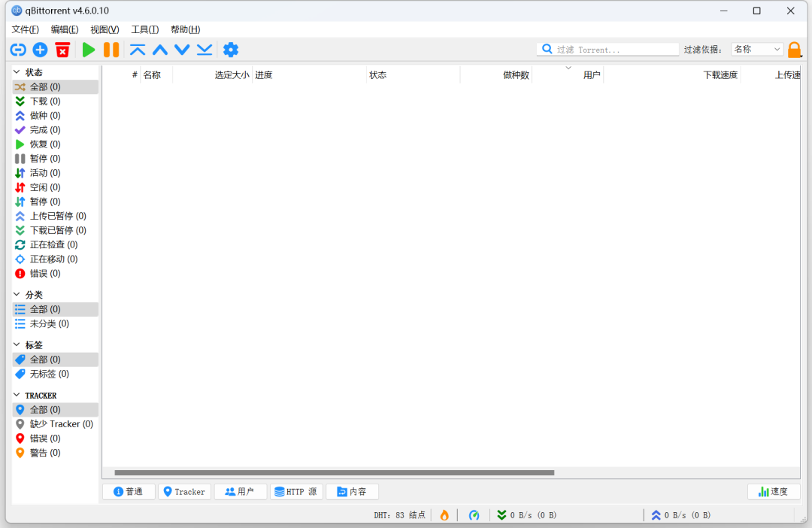Viewport: 812px width, 528px height.
Task: Click the search magnifier icon in filter box
Action: 547,49
